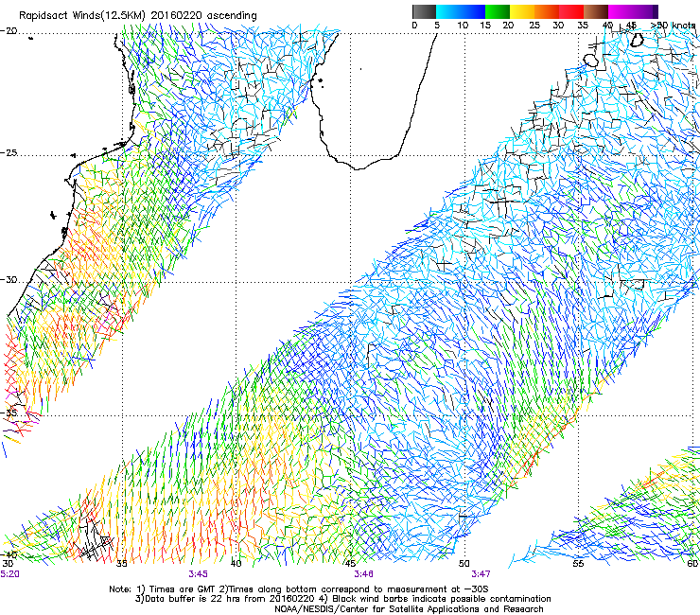The image size is (700, 615).
Task: Click the cyan 5–10 knots legend segment
Action: 448,11
